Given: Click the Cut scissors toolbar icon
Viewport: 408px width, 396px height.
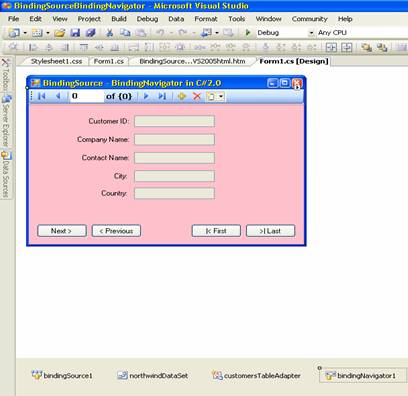Looking at the screenshot, I should (x=109, y=33).
